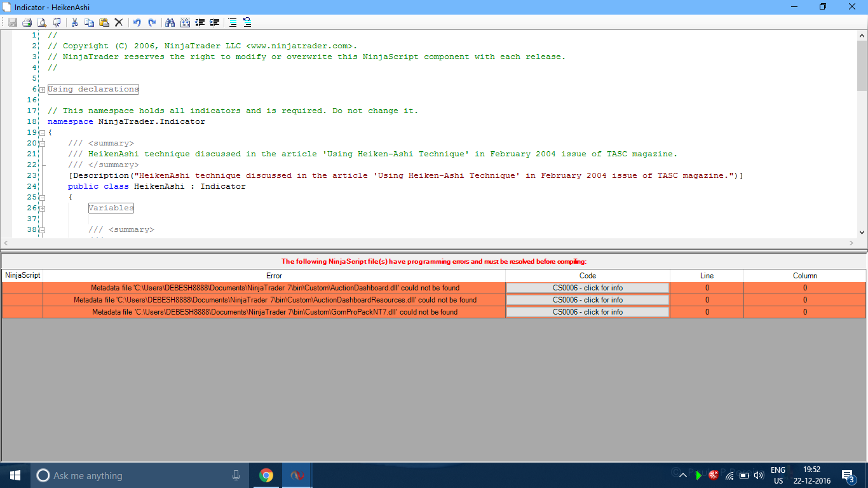Click the Error column header

tap(275, 276)
